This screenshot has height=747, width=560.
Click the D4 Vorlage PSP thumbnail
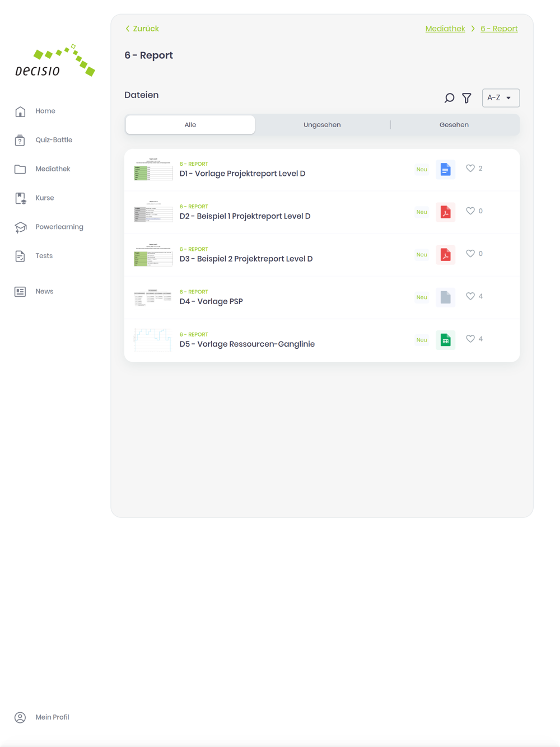153,297
